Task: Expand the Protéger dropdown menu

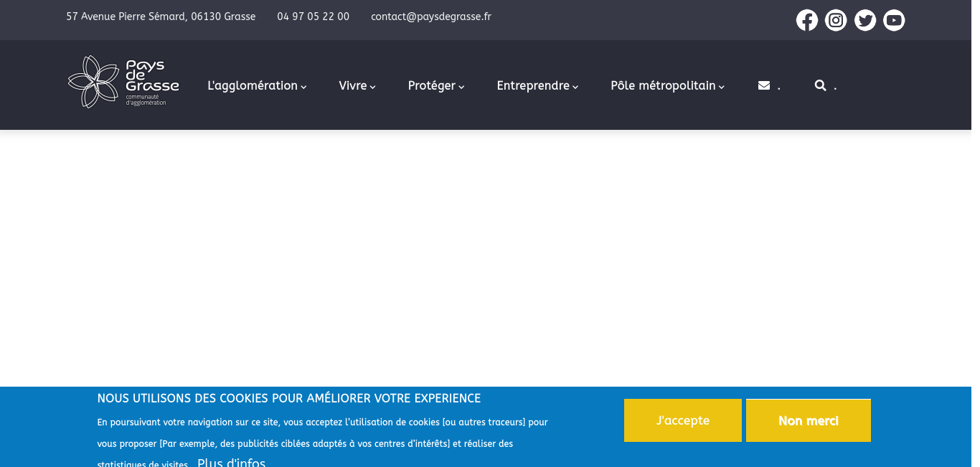Action: [436, 85]
